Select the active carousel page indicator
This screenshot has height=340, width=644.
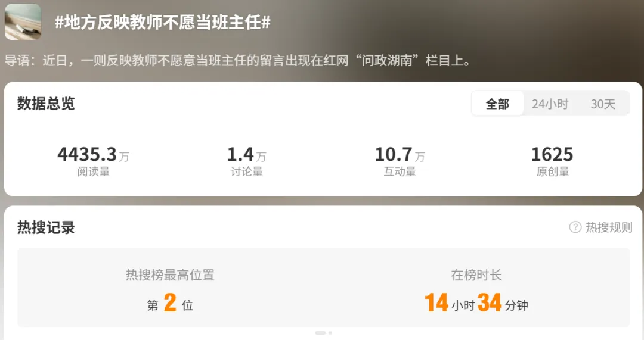pyautogui.click(x=320, y=333)
